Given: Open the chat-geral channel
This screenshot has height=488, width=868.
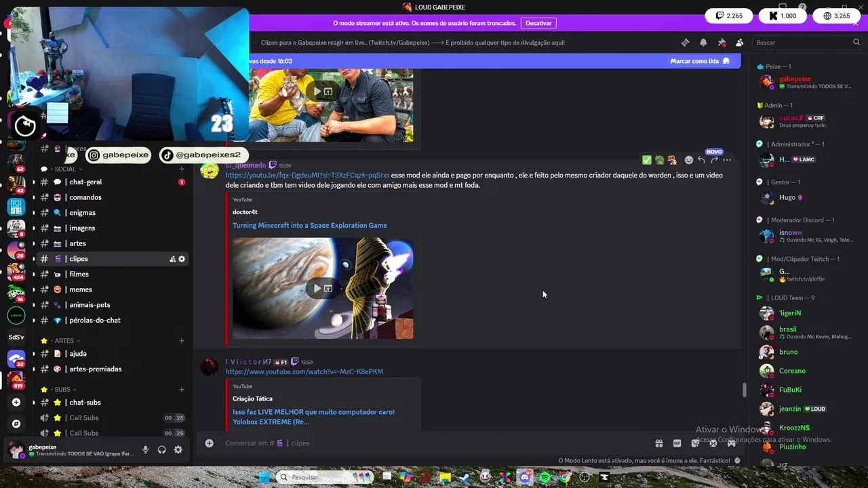Looking at the screenshot, I should point(112,182).
